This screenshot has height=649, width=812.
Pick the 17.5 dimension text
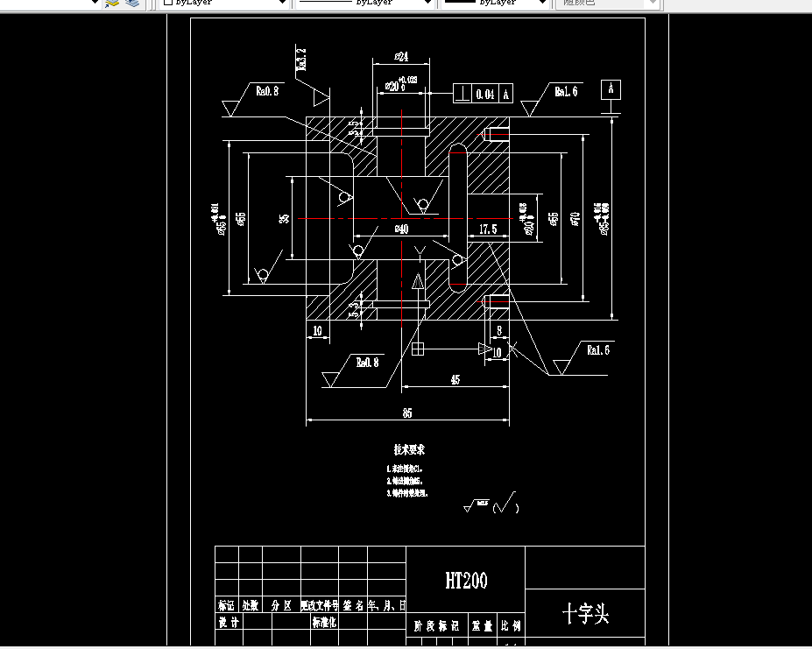click(x=488, y=229)
